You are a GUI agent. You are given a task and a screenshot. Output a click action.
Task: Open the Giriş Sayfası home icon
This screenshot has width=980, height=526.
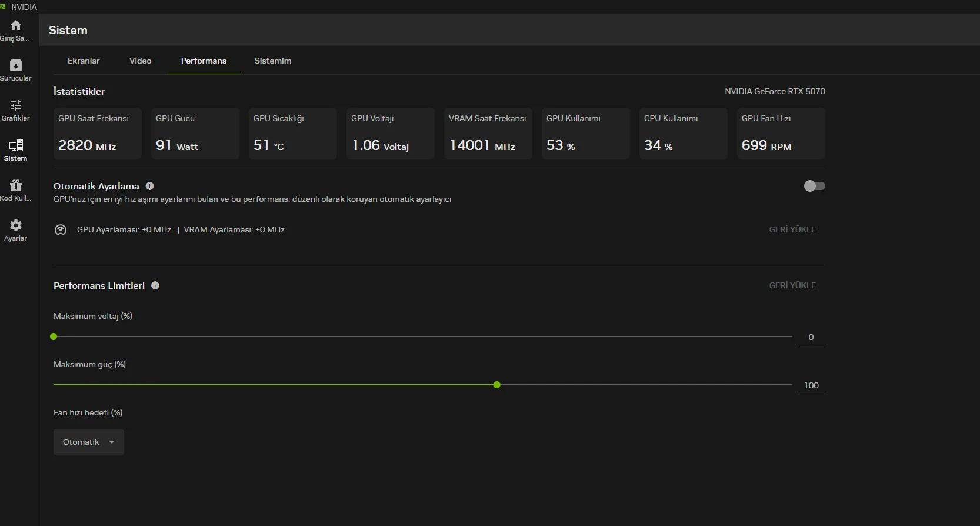click(16, 25)
